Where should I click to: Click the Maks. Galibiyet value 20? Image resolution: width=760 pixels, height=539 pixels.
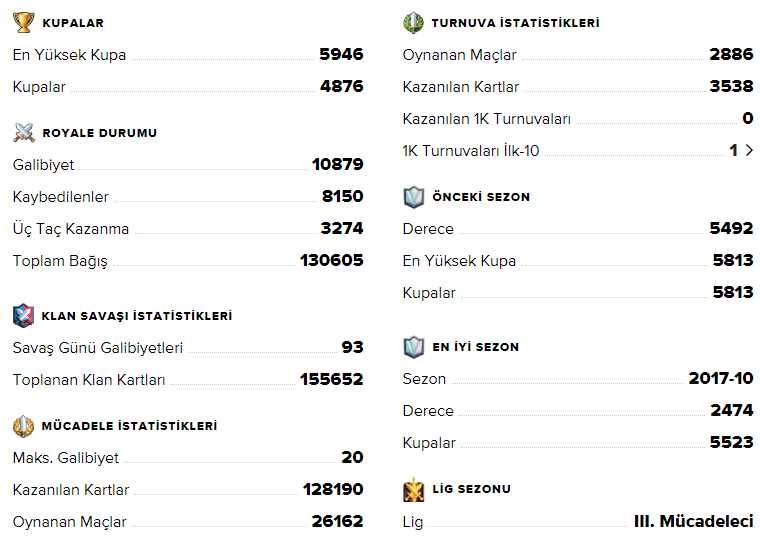(x=352, y=457)
